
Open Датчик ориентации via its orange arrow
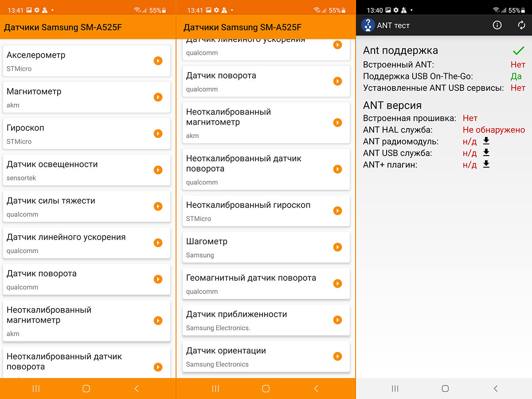coord(337,356)
